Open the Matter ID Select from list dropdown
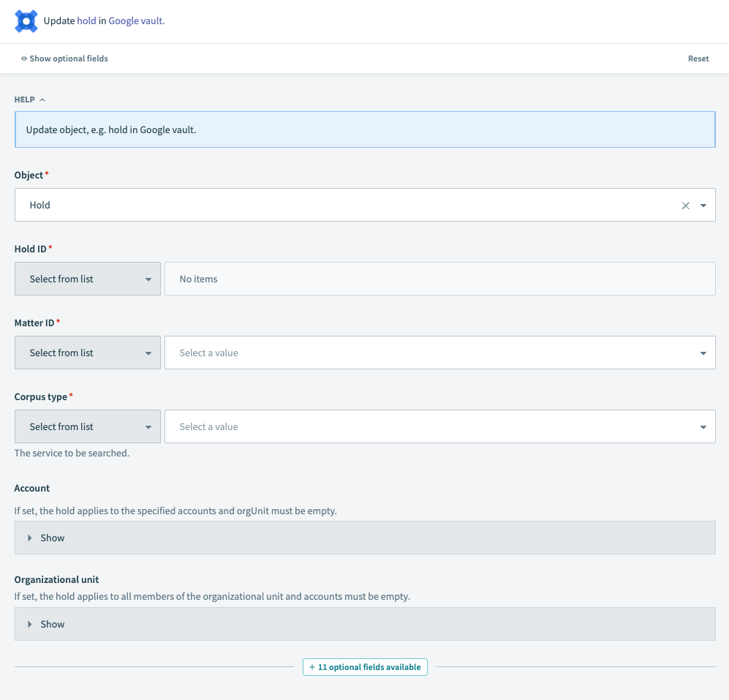Viewport: 729px width, 700px height. pos(87,353)
